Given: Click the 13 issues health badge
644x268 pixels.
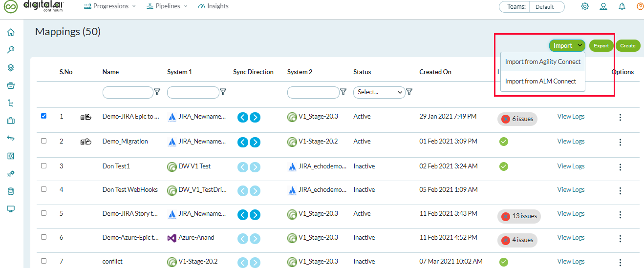Looking at the screenshot, I should coord(519,216).
